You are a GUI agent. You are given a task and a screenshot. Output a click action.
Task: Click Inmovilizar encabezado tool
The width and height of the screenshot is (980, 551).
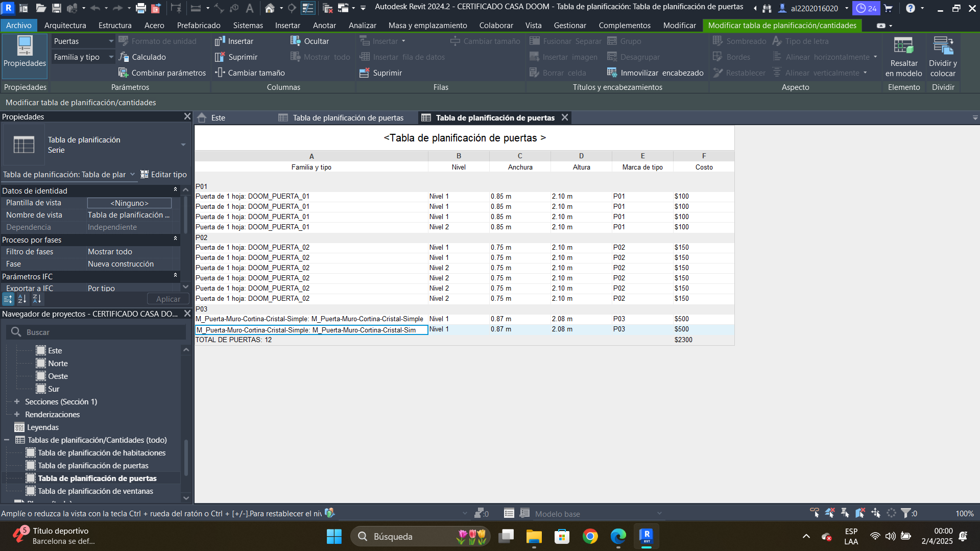[x=655, y=73]
